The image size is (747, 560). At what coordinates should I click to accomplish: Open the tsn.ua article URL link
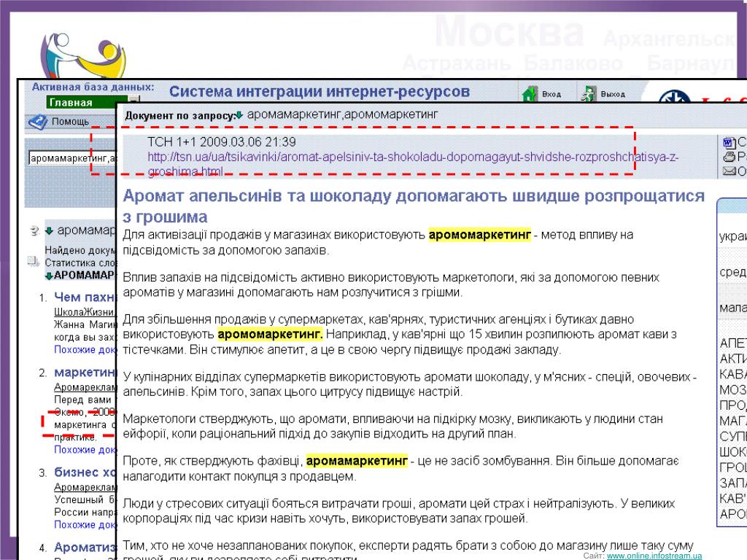413,164
